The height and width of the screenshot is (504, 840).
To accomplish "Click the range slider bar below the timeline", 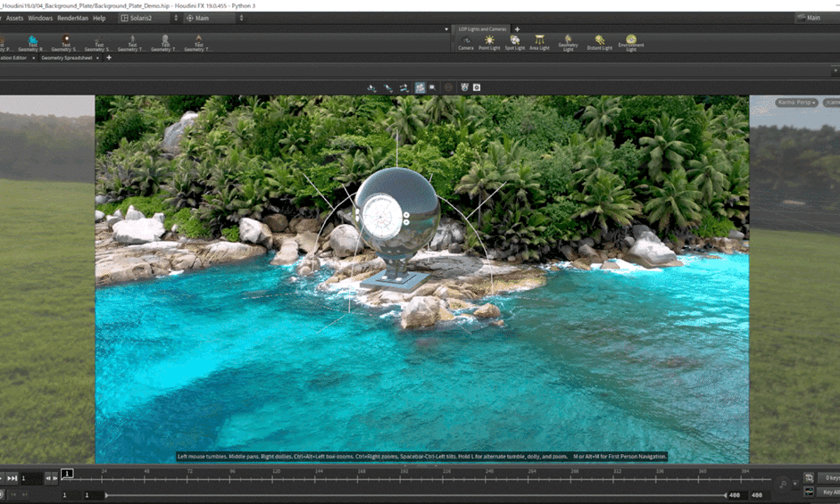I will [416, 495].
